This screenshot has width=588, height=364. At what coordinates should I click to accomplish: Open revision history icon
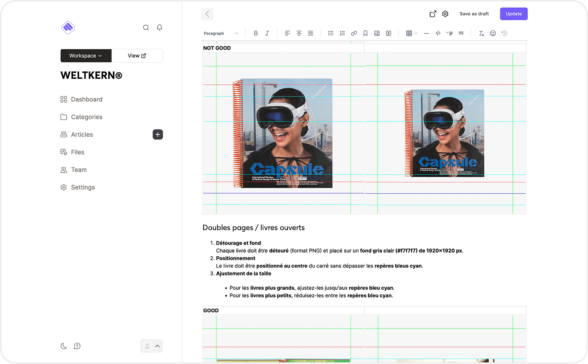504,33
